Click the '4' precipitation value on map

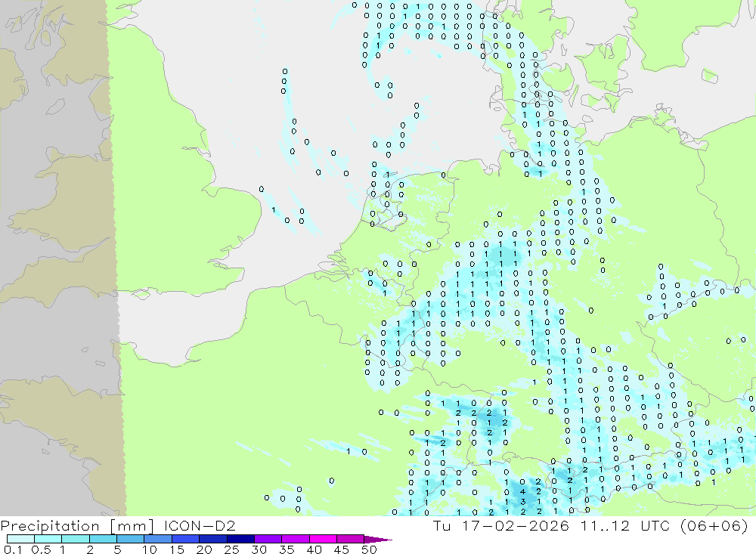coord(522,492)
